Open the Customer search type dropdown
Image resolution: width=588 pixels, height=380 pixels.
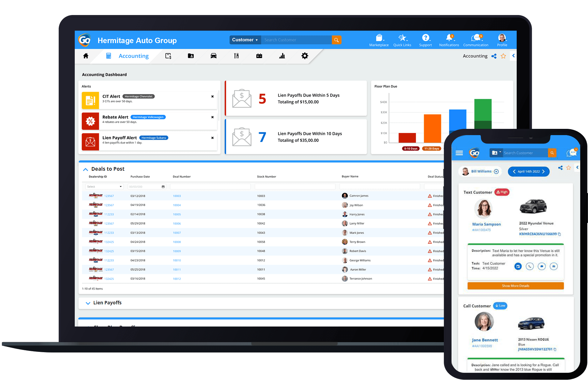[245, 40]
